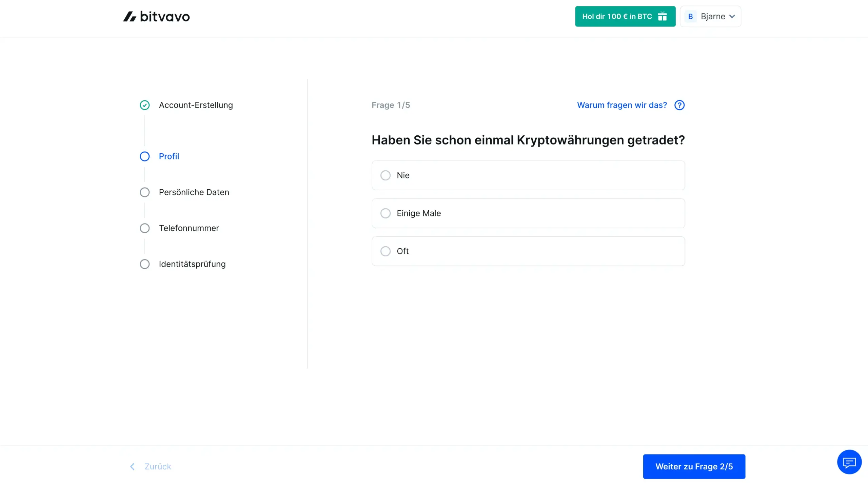Click the Bitvavo logo
This screenshot has width=868, height=483.
(156, 16)
